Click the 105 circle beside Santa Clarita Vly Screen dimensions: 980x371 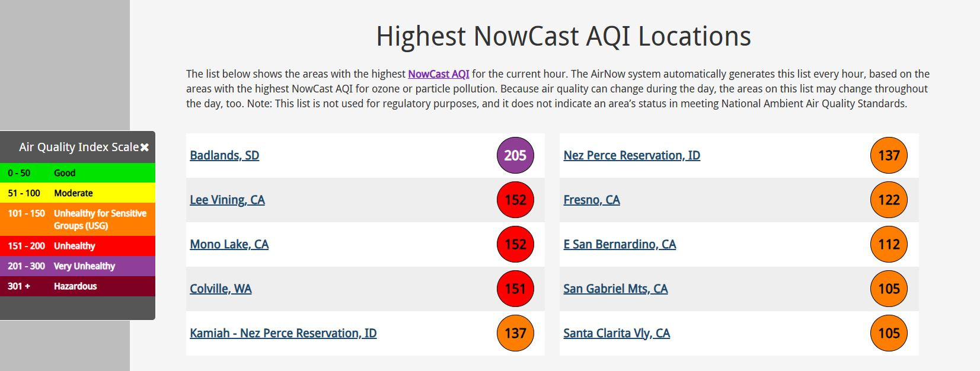pyautogui.click(x=889, y=333)
